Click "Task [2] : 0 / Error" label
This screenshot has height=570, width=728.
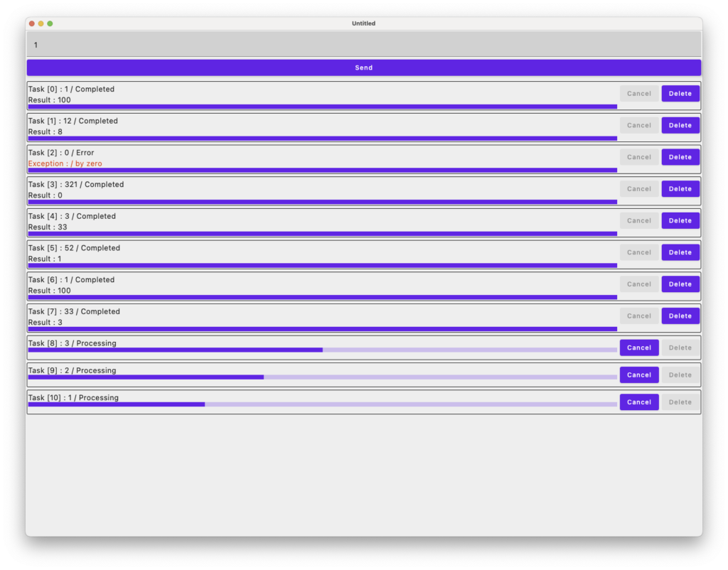coord(61,153)
